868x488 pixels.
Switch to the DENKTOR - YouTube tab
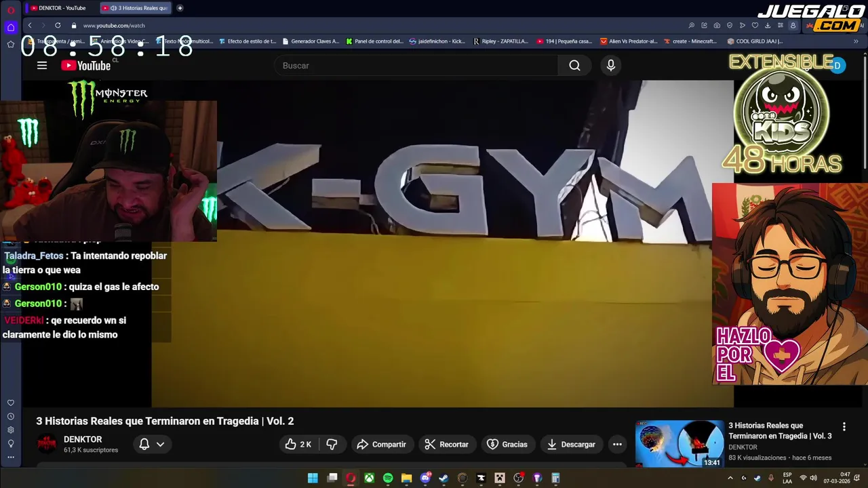(x=62, y=8)
